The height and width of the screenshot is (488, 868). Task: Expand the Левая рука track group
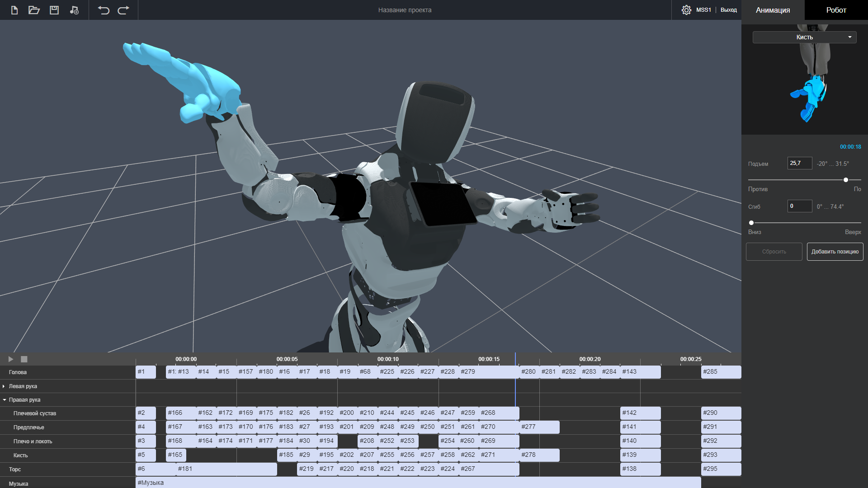coord(4,386)
